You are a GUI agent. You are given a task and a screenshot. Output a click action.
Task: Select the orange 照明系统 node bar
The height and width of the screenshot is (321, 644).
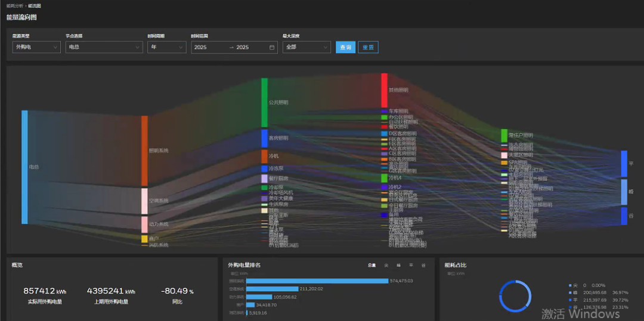tap(144, 151)
